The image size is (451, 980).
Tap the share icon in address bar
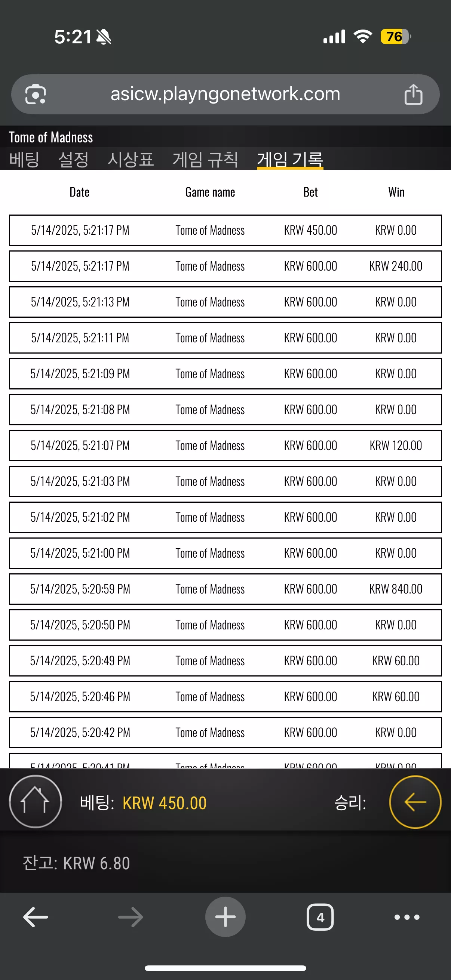413,94
